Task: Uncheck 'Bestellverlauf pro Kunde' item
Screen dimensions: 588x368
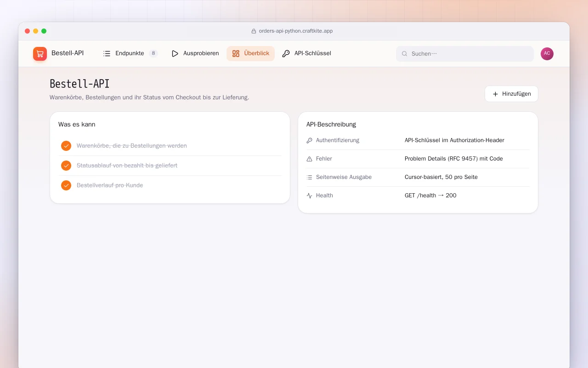Action: point(66,185)
